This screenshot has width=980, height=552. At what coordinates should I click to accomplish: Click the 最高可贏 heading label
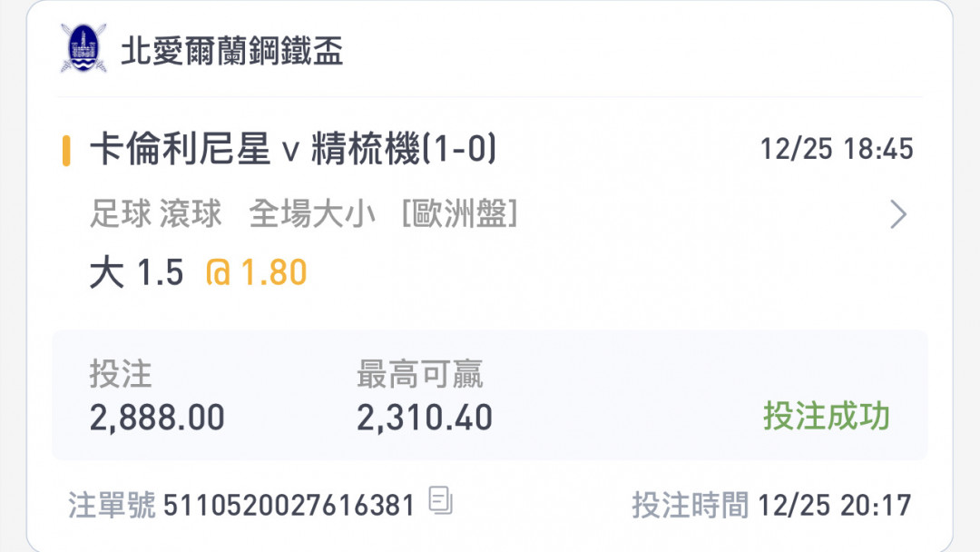click(x=419, y=374)
